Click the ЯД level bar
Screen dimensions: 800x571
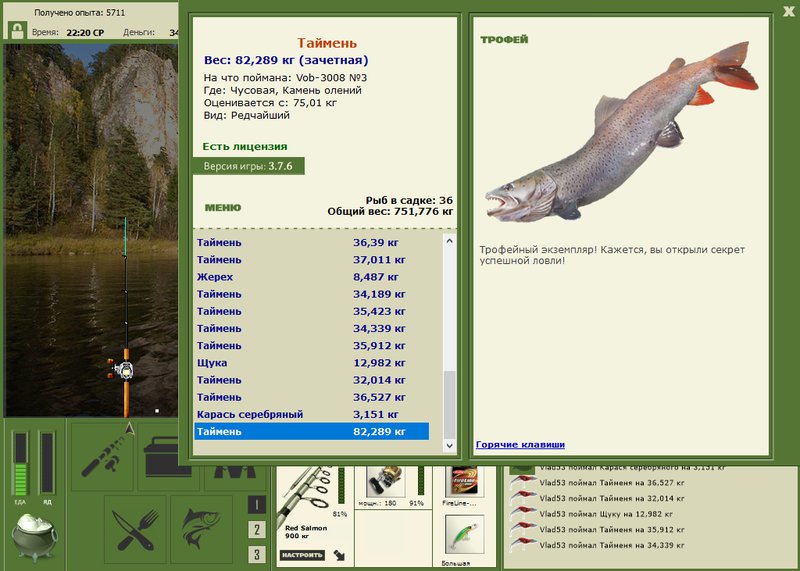pyautogui.click(x=47, y=463)
